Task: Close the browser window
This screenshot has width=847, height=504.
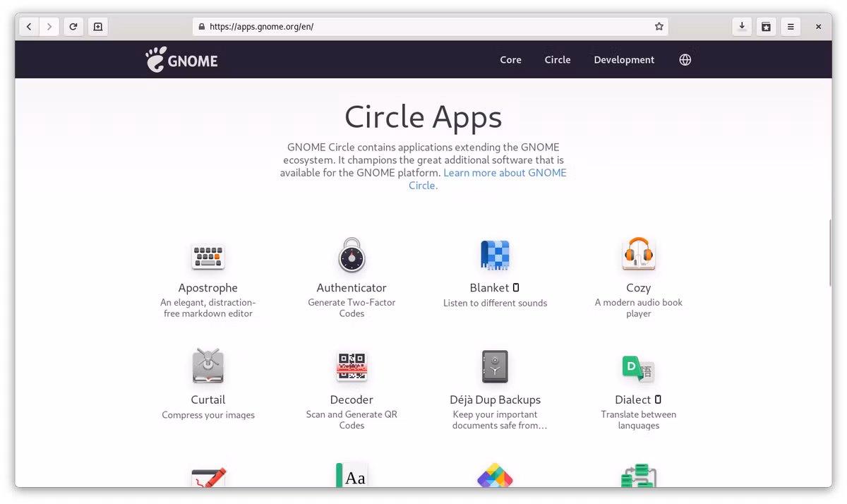Action: [818, 27]
